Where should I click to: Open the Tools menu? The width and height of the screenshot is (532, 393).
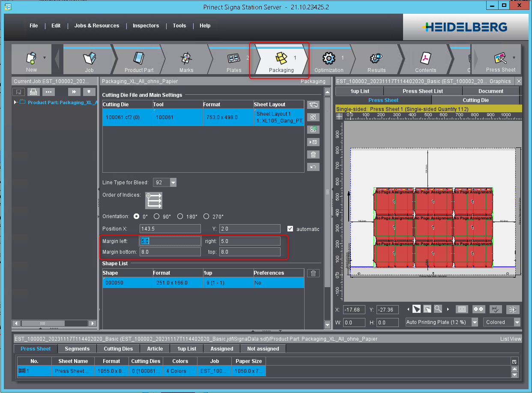click(x=179, y=26)
